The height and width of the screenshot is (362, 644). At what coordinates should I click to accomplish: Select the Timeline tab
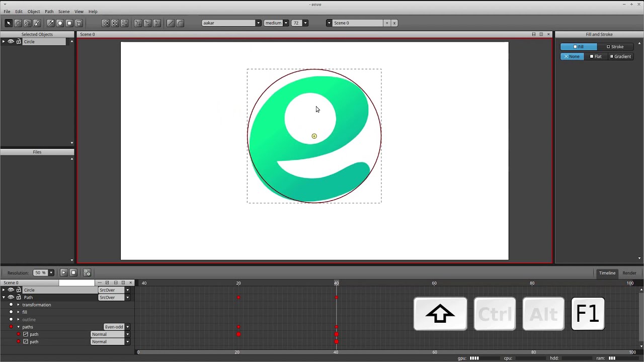[607, 273]
